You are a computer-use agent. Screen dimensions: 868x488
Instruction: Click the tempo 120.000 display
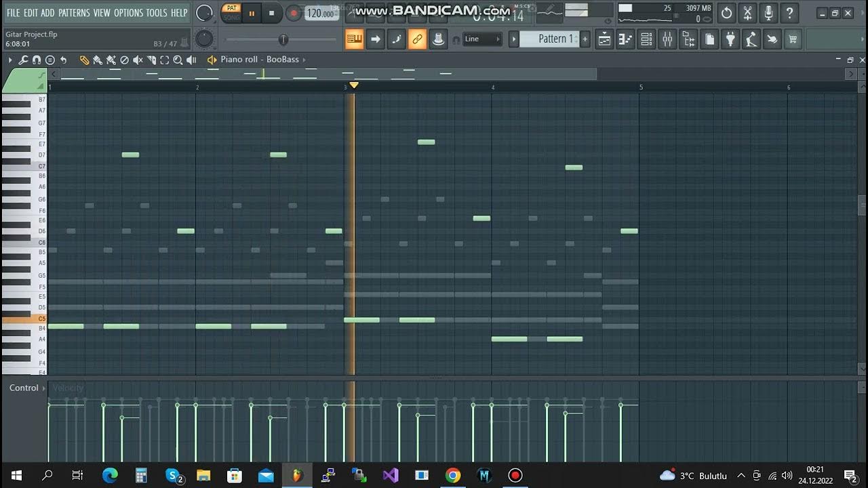pyautogui.click(x=321, y=13)
